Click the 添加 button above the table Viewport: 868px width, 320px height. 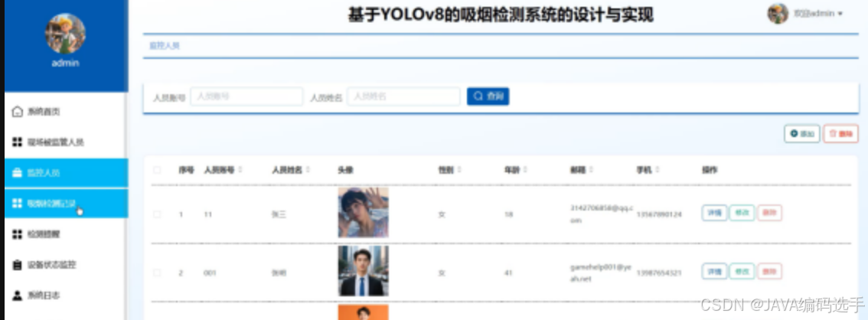pyautogui.click(x=801, y=133)
